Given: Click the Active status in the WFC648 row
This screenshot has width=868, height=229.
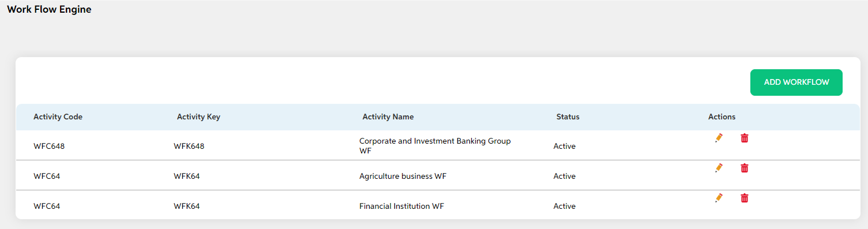Looking at the screenshot, I should pos(565,146).
